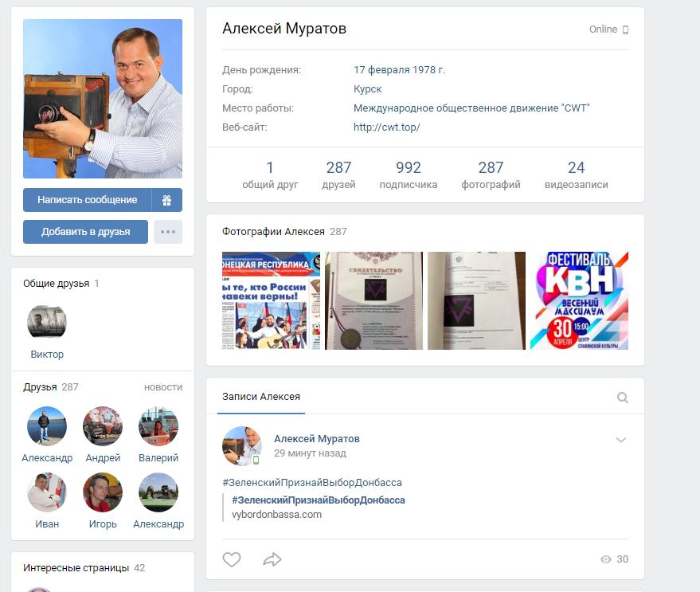Click the gift icon button
700x592 pixels.
click(167, 200)
